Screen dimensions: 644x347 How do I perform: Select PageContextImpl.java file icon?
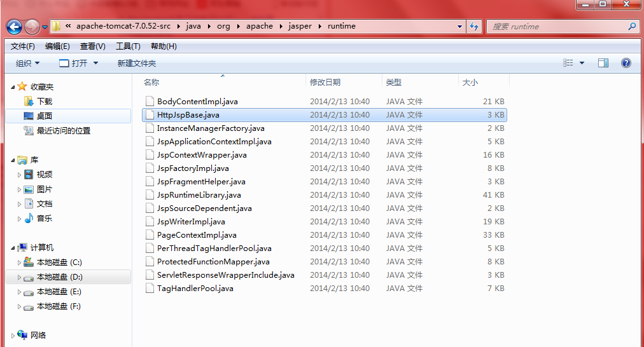[150, 235]
